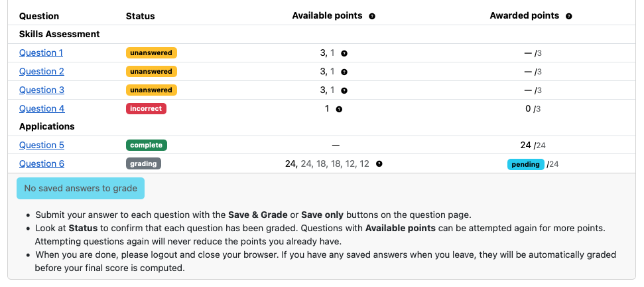Screen dimensions: 644x287
Task: Click Question 1 available points help icon
Action: (x=344, y=53)
